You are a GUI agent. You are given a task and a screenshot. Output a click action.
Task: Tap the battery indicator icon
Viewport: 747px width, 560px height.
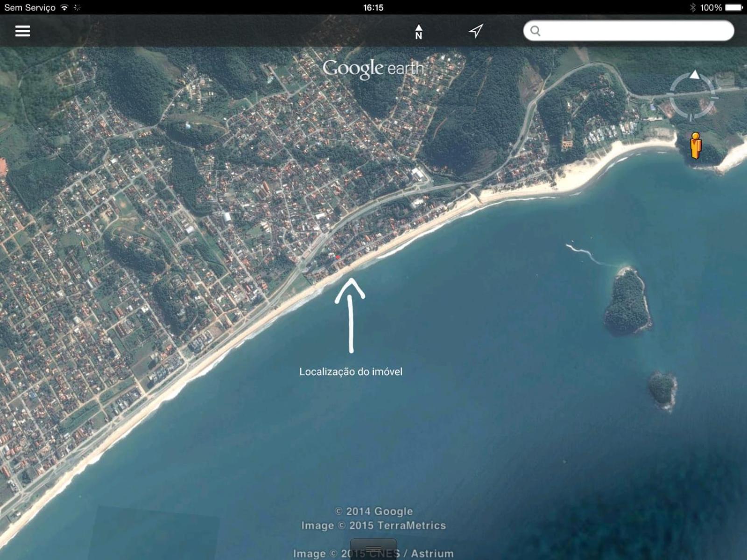[734, 7]
